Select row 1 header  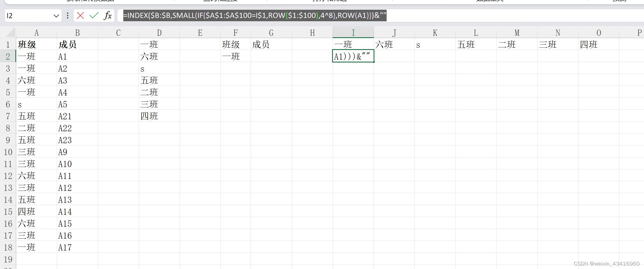click(x=8, y=44)
